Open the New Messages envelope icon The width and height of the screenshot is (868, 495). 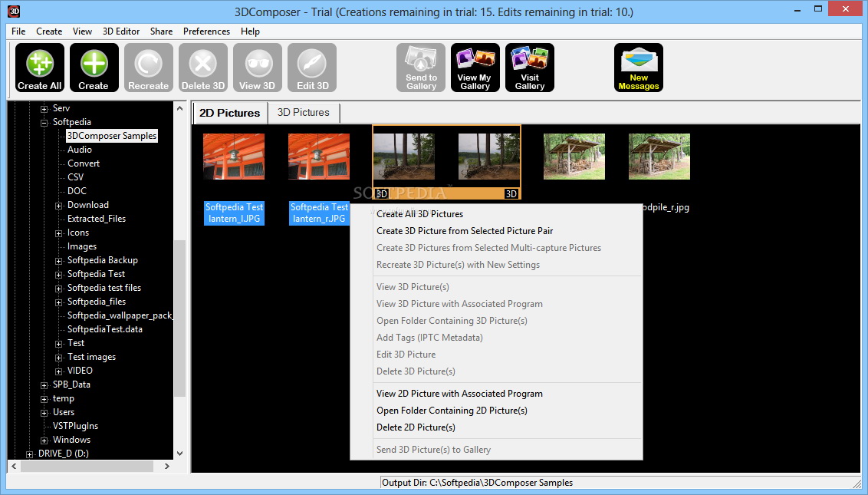[x=638, y=68]
